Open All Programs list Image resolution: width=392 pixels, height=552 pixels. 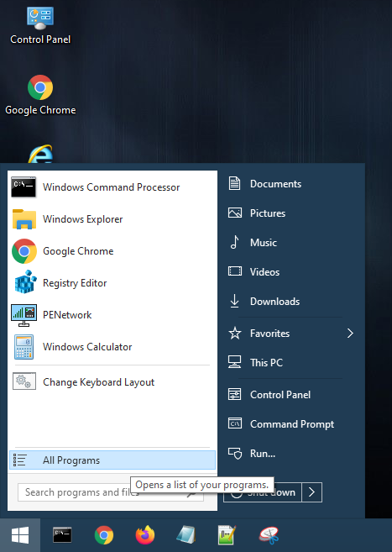[x=112, y=460]
